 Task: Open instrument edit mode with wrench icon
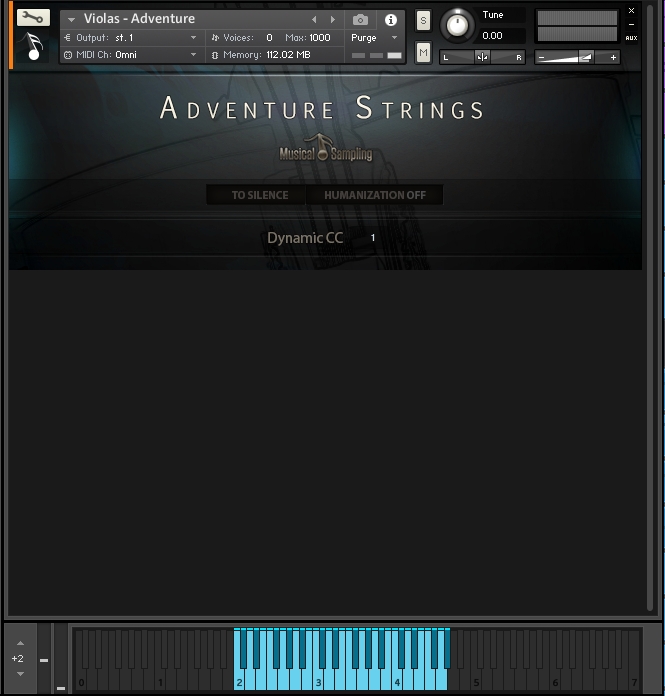point(33,17)
